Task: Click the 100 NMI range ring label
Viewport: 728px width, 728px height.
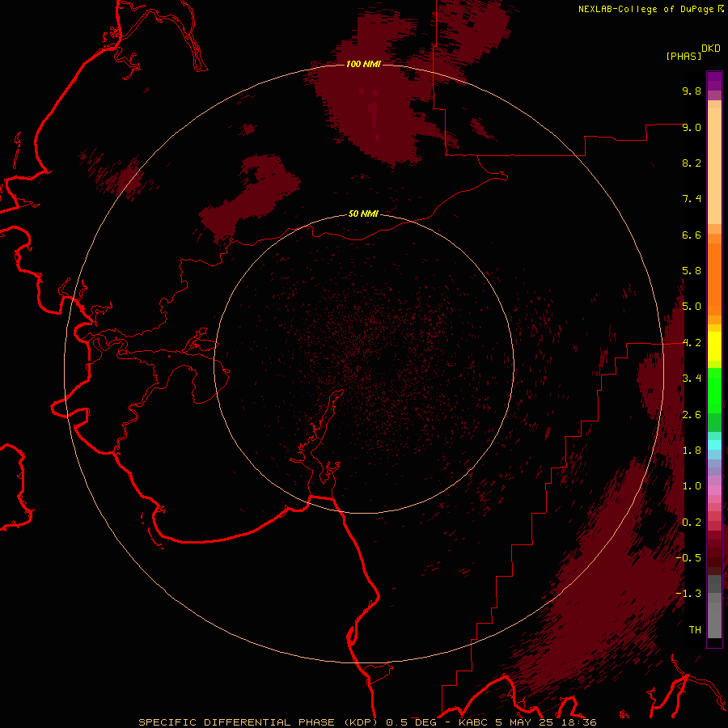Action: tap(363, 64)
